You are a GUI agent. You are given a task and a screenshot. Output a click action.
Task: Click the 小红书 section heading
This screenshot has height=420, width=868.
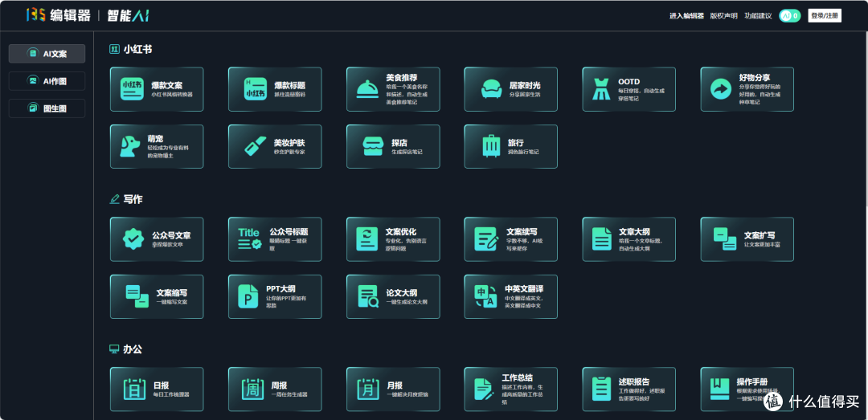(138, 49)
